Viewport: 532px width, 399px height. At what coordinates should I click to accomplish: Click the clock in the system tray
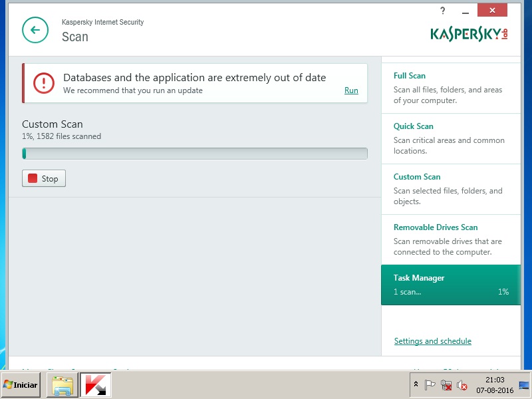(x=497, y=384)
